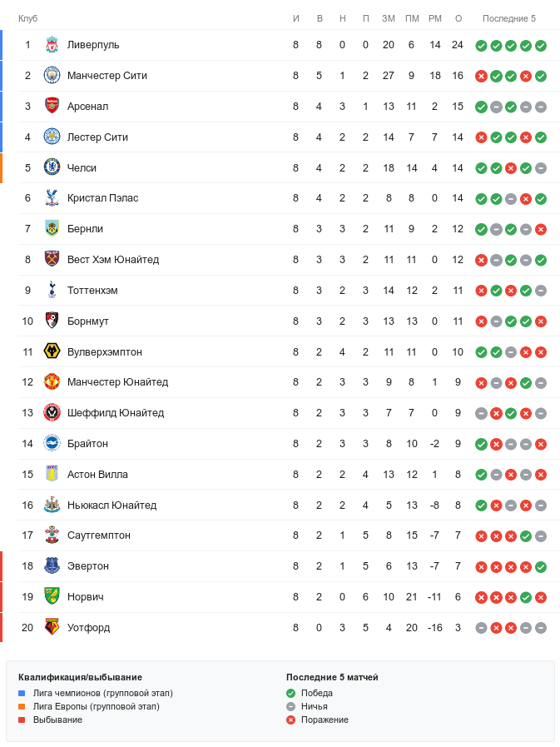
Task: Click the Manchester City crest icon
Action: (x=52, y=76)
